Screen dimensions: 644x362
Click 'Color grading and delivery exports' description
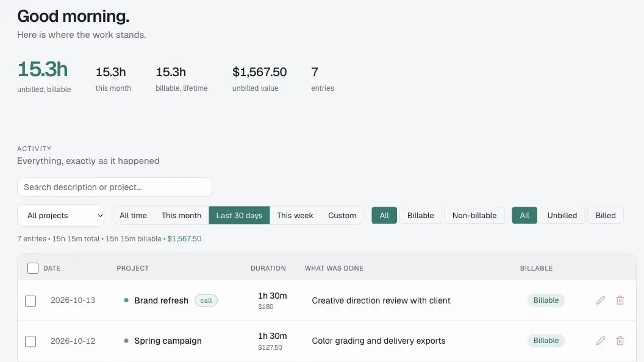[x=379, y=341]
